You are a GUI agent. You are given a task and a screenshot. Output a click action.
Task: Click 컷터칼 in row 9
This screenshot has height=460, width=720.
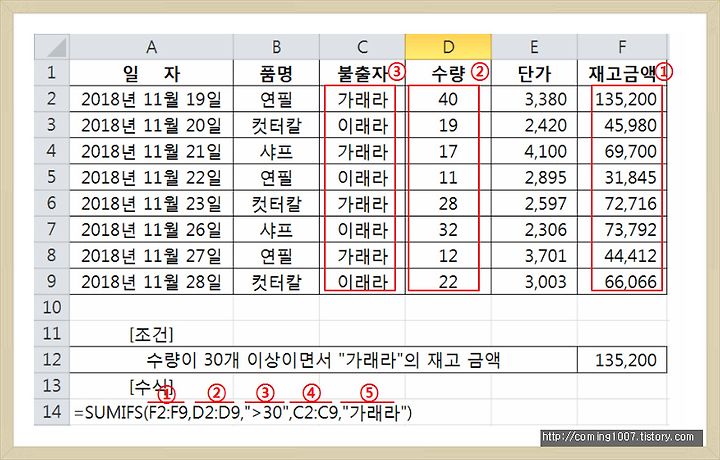(x=276, y=281)
